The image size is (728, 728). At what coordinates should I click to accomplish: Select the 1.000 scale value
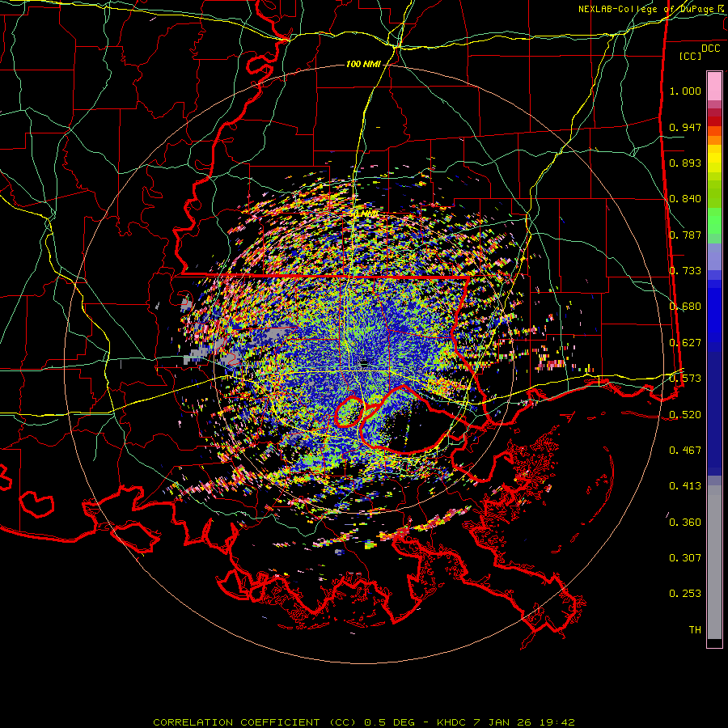685,91
